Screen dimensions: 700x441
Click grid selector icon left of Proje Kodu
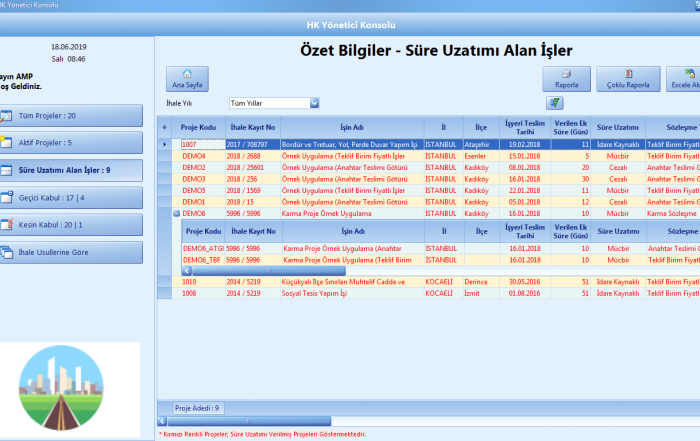tap(165, 128)
